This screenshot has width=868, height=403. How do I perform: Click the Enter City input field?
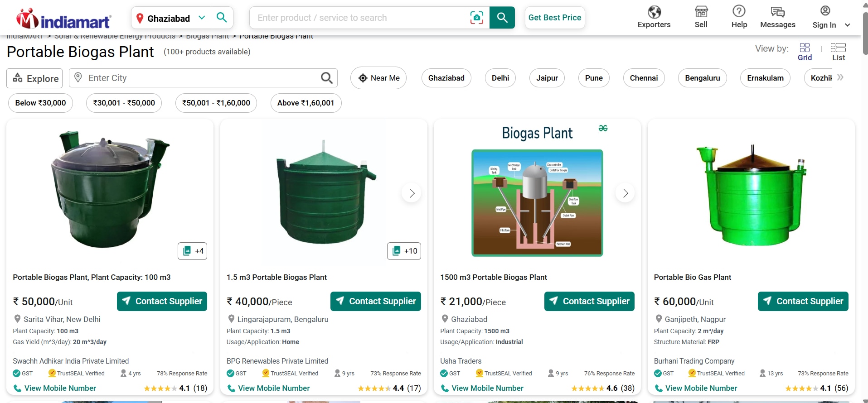tap(199, 78)
